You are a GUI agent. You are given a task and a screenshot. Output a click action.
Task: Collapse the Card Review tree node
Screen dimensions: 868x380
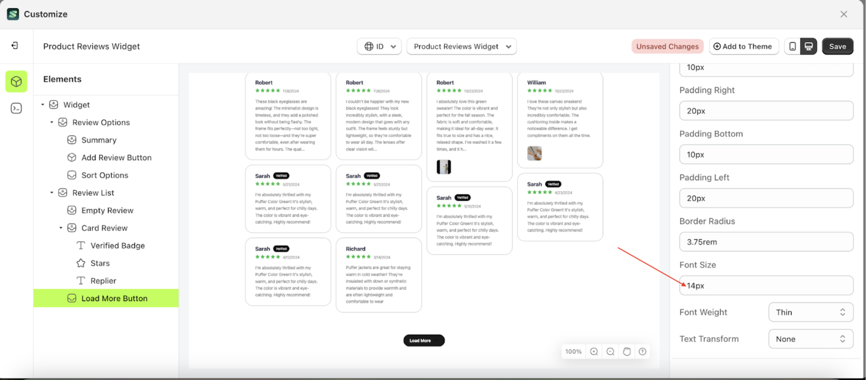pyautogui.click(x=61, y=227)
